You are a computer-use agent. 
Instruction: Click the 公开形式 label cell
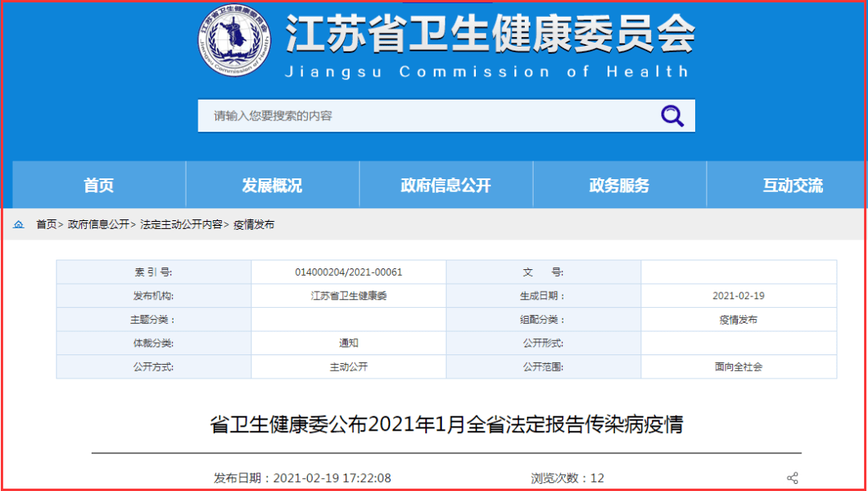(543, 343)
